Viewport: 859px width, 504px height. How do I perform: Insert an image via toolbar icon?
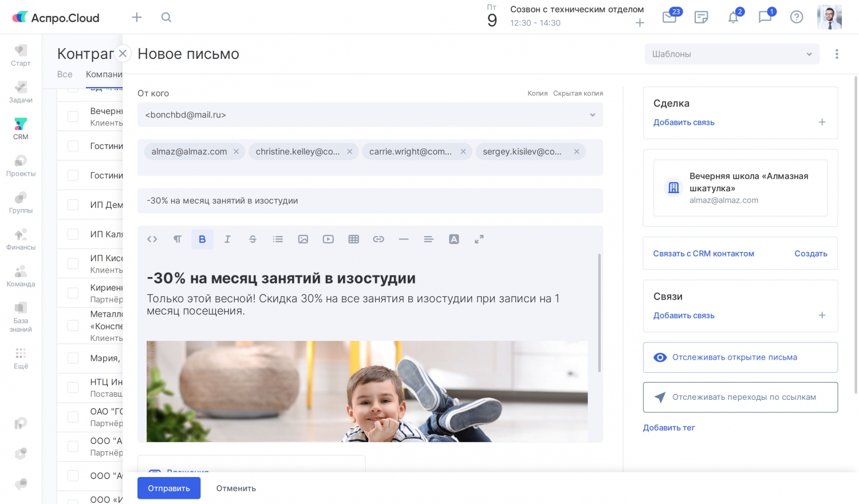click(x=303, y=239)
